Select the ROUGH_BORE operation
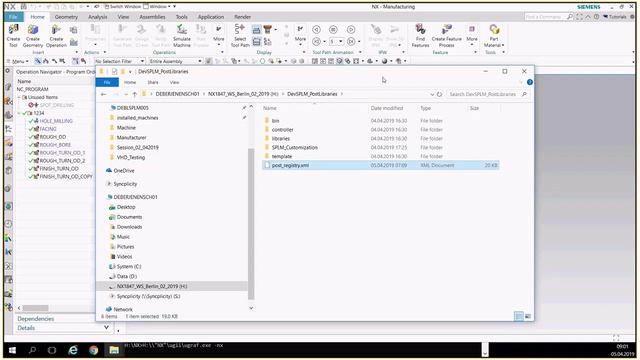Image resolution: width=640 pixels, height=360 pixels. [x=55, y=144]
